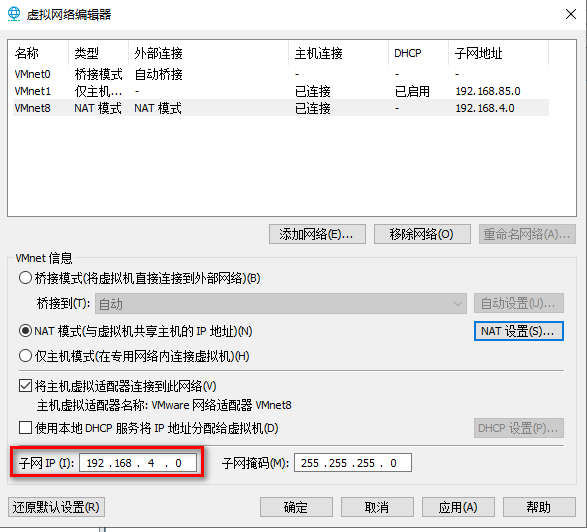Click into the 子网 IP field
Viewport: 587px width, 532px height.
(138, 463)
